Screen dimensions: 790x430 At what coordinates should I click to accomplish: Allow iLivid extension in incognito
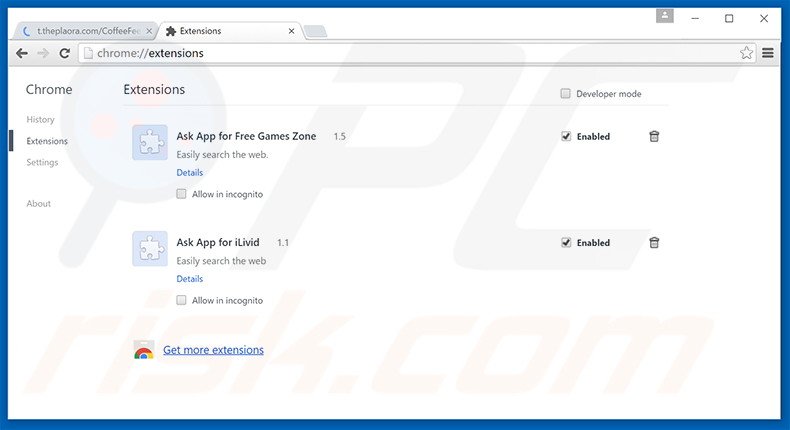[x=182, y=300]
